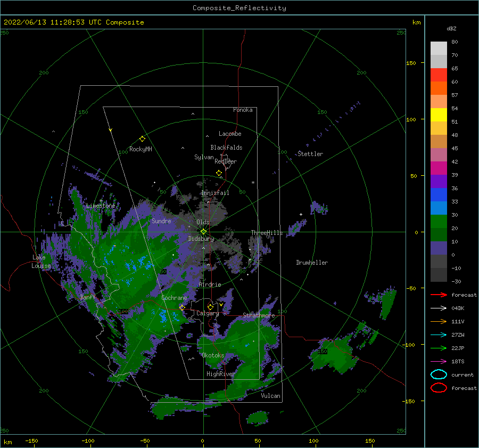479x448 pixels.
Task: Click the current legend label
Action: (463, 374)
